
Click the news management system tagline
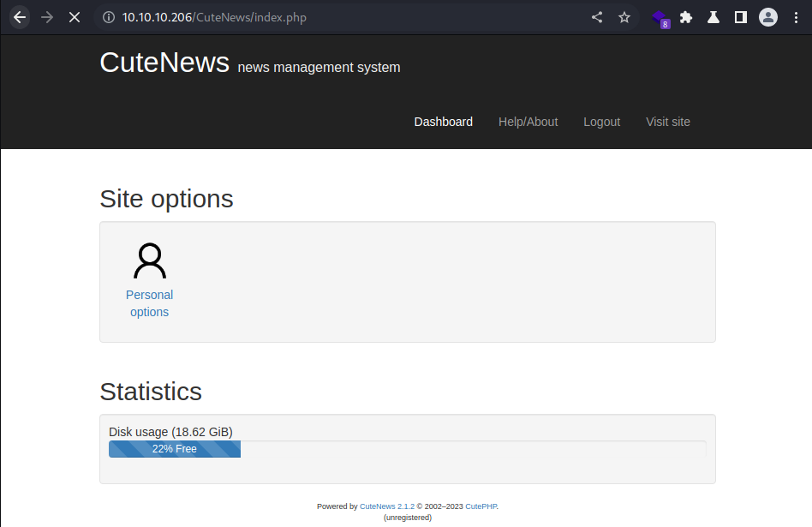tap(319, 68)
